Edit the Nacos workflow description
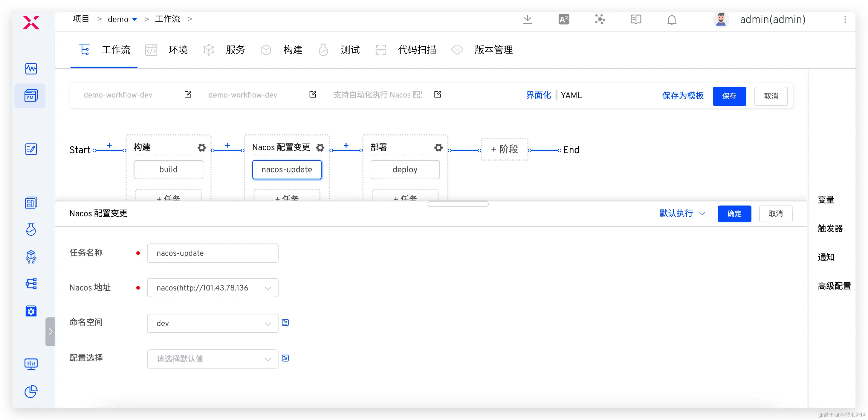 tap(437, 95)
